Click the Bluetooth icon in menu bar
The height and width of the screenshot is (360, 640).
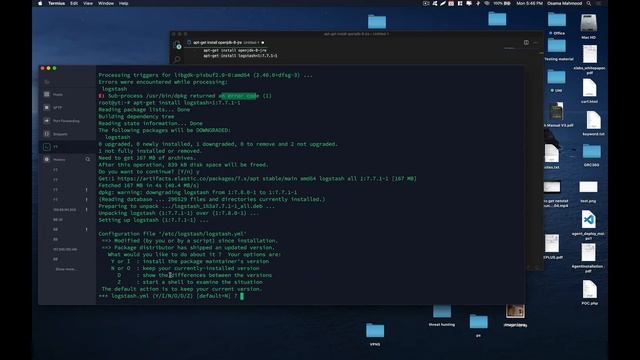478,3
